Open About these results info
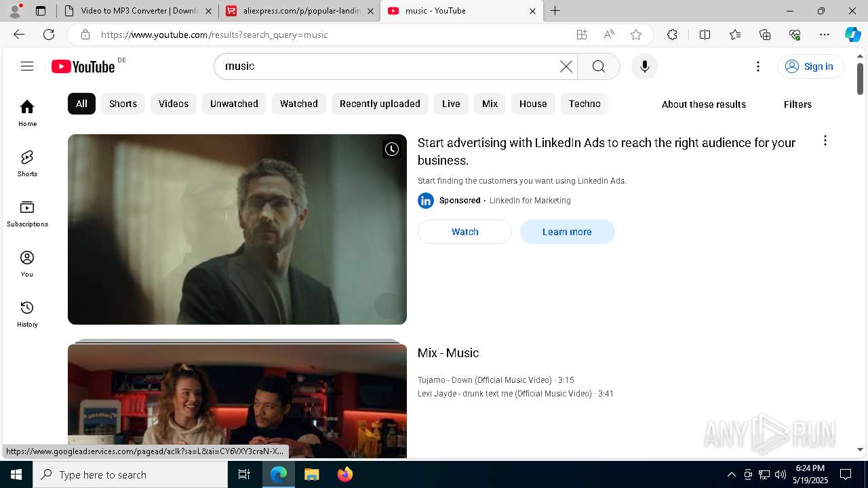Viewport: 868px width, 488px height. pyautogui.click(x=704, y=104)
